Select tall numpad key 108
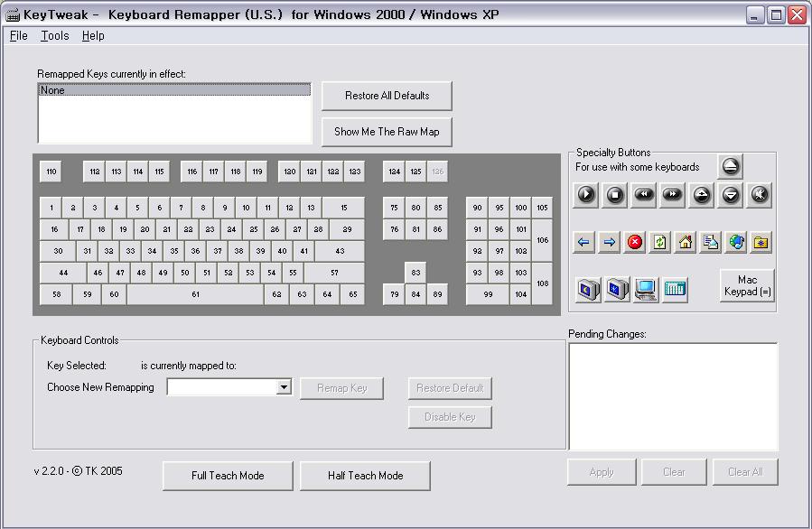812x529 pixels. coord(542,283)
